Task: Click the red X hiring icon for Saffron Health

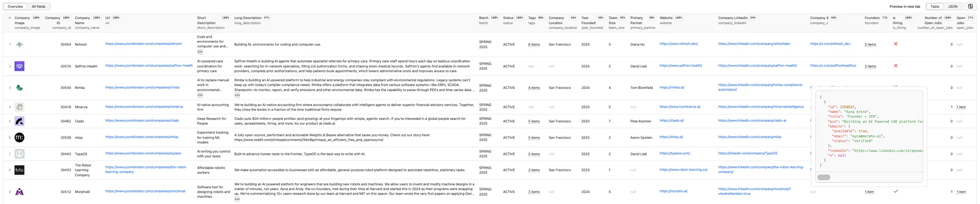Action: tap(896, 66)
